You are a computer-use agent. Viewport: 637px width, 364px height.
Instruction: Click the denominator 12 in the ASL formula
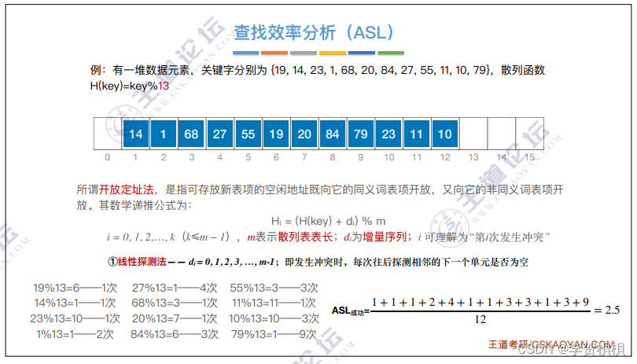481,320
